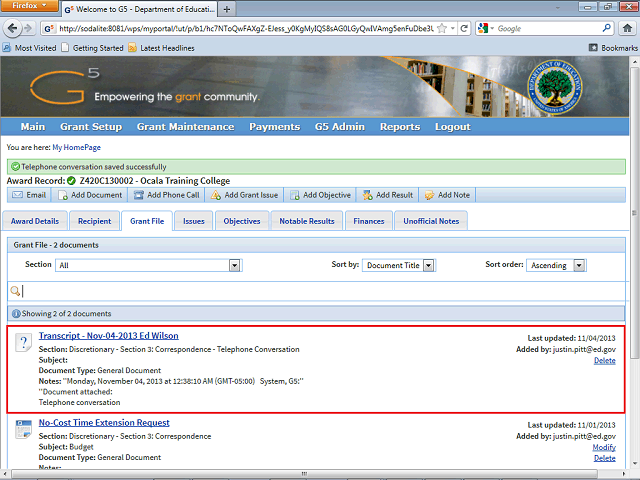Screen dimensions: 640x480
Task: Click the search magnifier in Google box
Action: [607, 28]
